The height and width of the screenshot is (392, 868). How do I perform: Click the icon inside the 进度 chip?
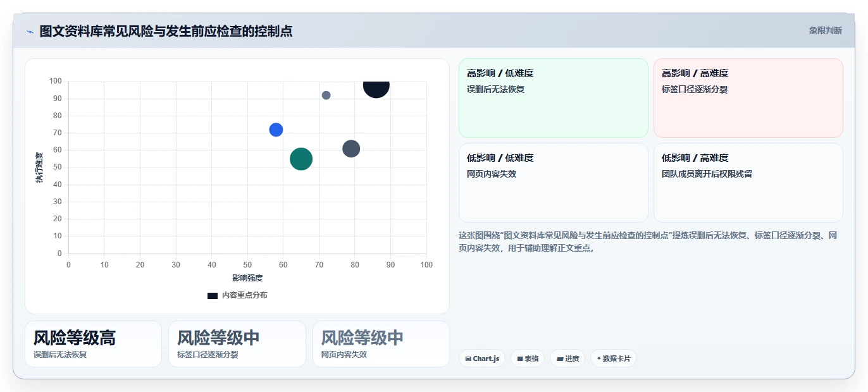coord(560,358)
